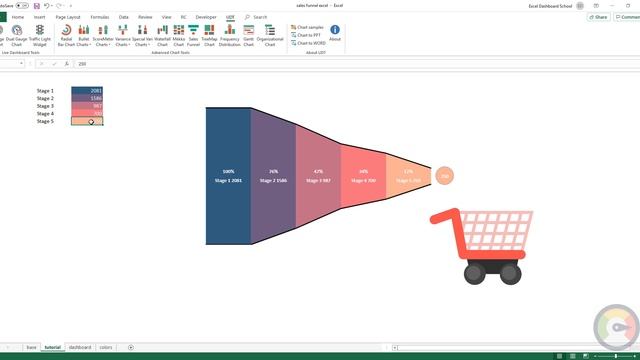The image size is (640, 360).
Task: Insert an Organizational Chart
Action: click(x=270, y=36)
